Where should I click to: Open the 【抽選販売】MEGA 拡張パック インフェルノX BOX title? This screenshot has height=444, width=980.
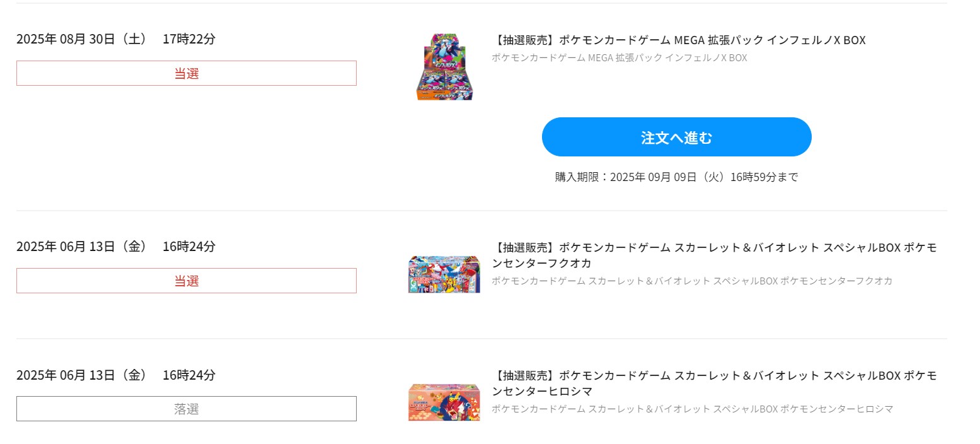click(678, 40)
